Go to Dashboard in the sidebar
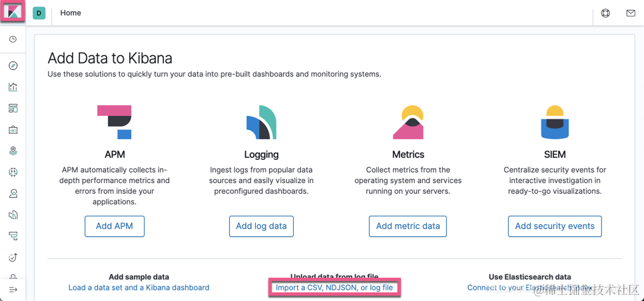This screenshot has width=644, height=301. tap(13, 109)
